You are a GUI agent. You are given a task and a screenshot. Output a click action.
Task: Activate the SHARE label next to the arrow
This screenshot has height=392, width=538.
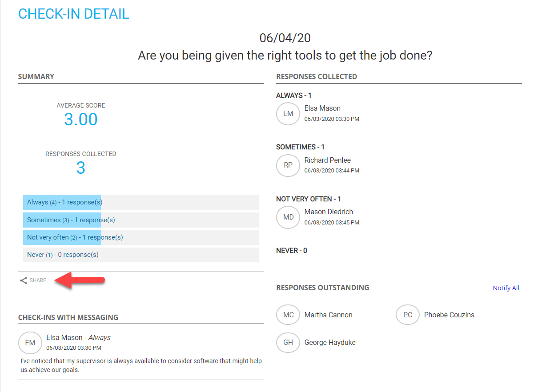click(x=38, y=280)
